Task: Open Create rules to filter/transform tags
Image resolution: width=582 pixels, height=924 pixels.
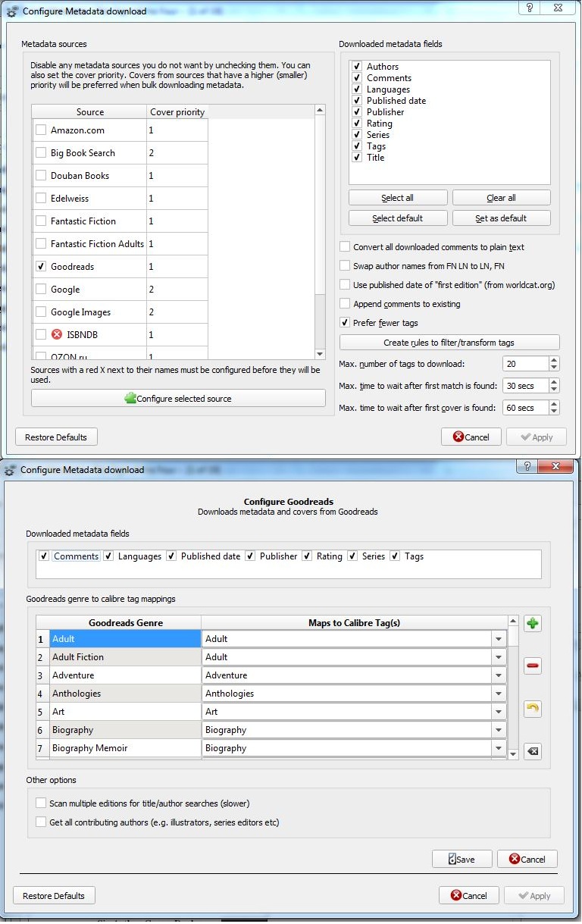Action: click(449, 342)
